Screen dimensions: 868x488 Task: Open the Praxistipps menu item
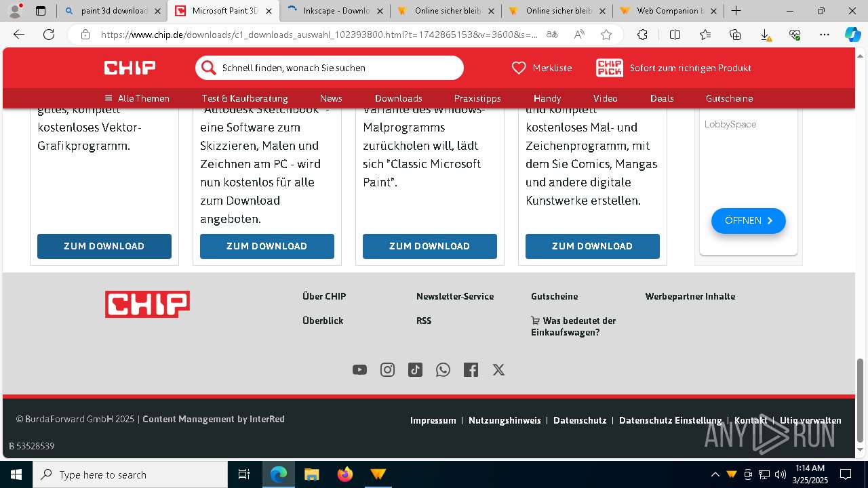point(477,98)
